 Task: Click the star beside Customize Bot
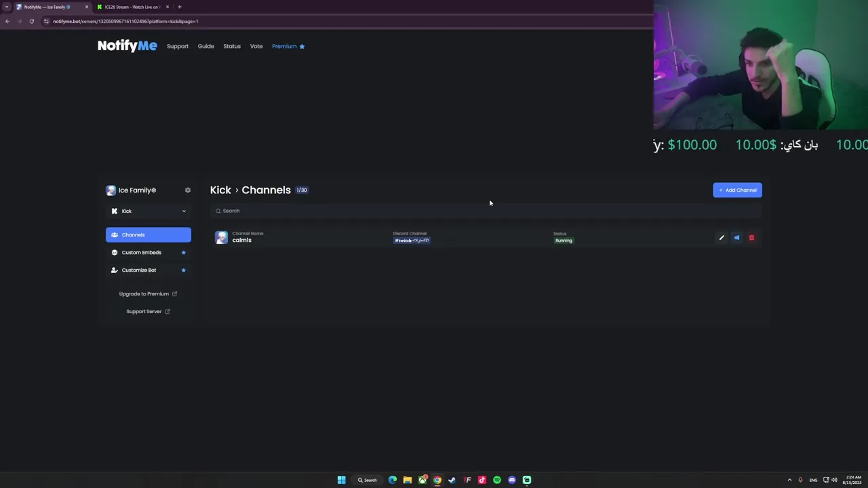coord(183,270)
